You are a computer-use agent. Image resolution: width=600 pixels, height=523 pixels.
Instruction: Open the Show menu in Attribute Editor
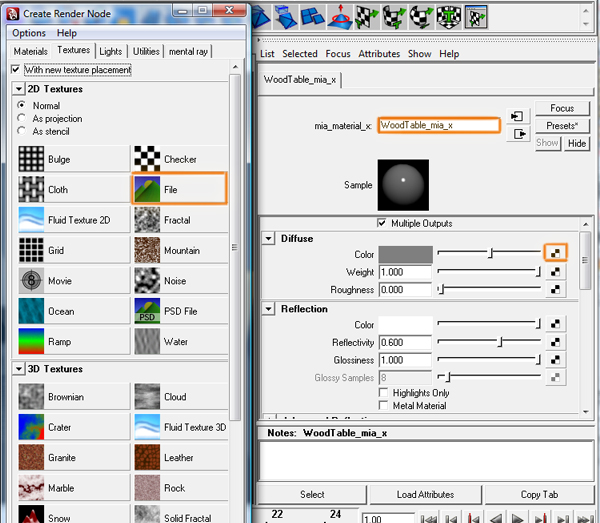coord(419,54)
